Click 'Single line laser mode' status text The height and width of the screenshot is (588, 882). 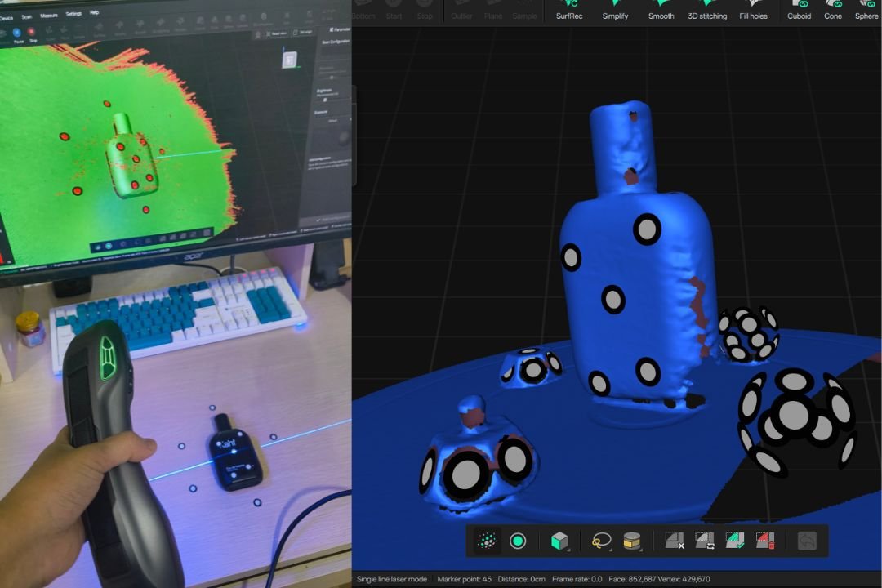tap(391, 579)
